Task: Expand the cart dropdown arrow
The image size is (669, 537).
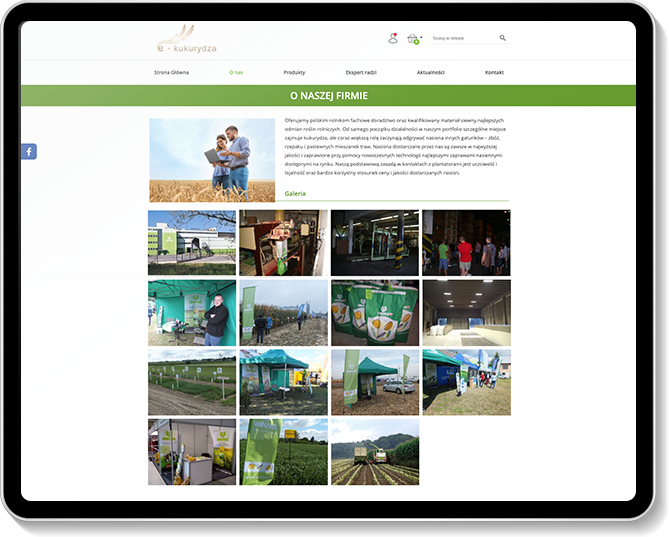Action: [422, 37]
